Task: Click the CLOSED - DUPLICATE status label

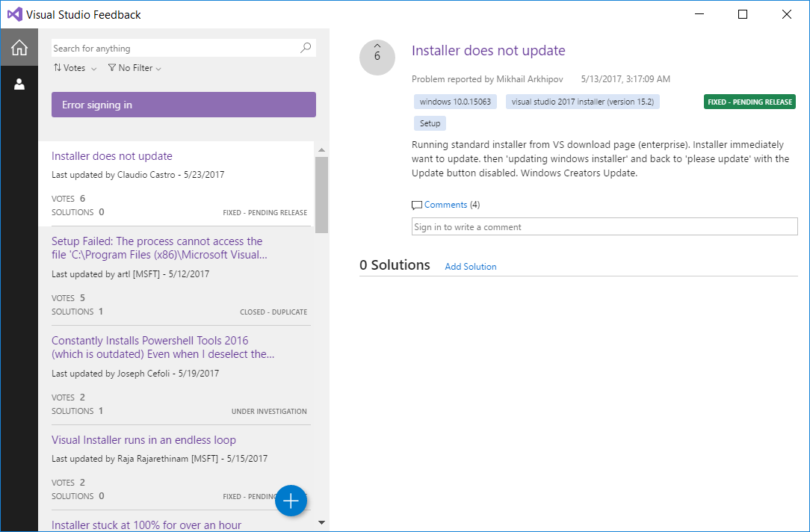Action: click(273, 312)
